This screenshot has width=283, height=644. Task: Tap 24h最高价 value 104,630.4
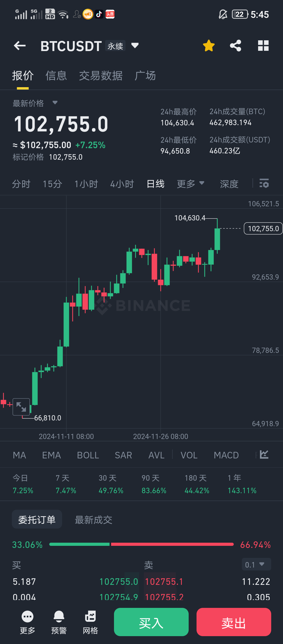177,123
